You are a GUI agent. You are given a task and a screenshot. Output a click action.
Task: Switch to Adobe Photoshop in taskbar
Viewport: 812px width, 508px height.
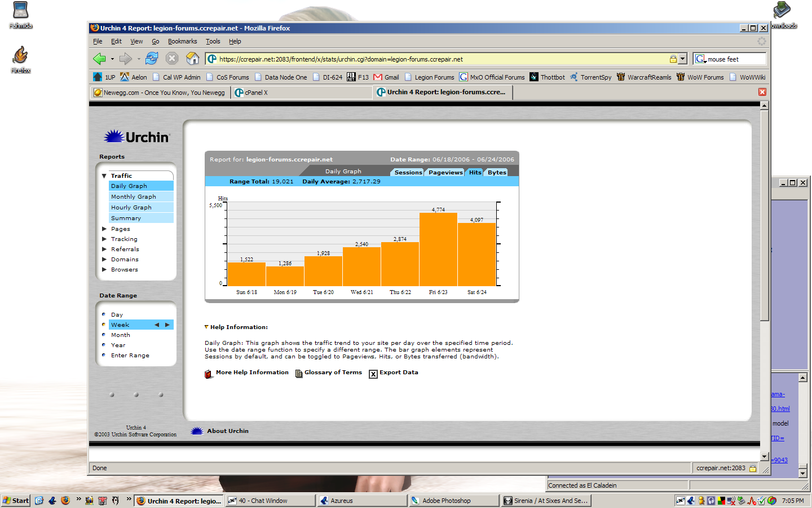click(454, 501)
